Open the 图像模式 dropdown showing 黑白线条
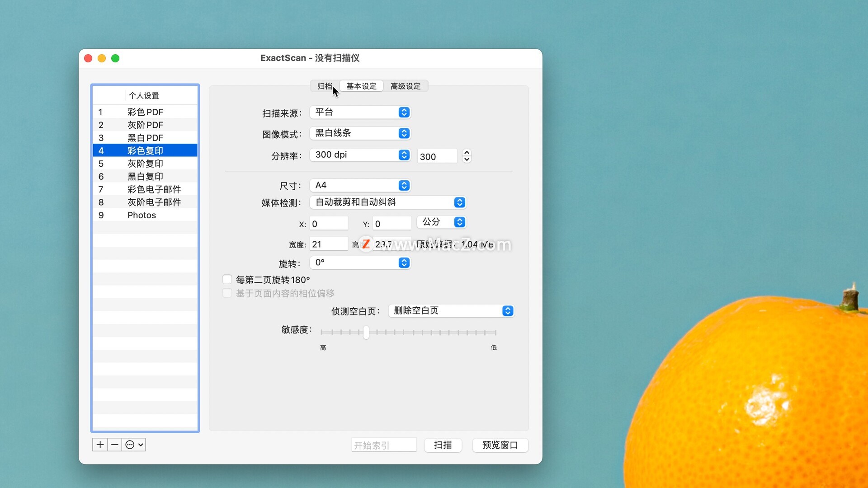Screen dimensions: 868x488 (x=360, y=133)
